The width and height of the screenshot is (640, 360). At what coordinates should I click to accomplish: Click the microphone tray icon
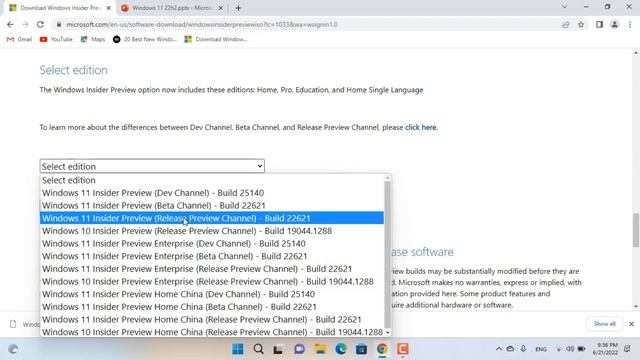(523, 349)
